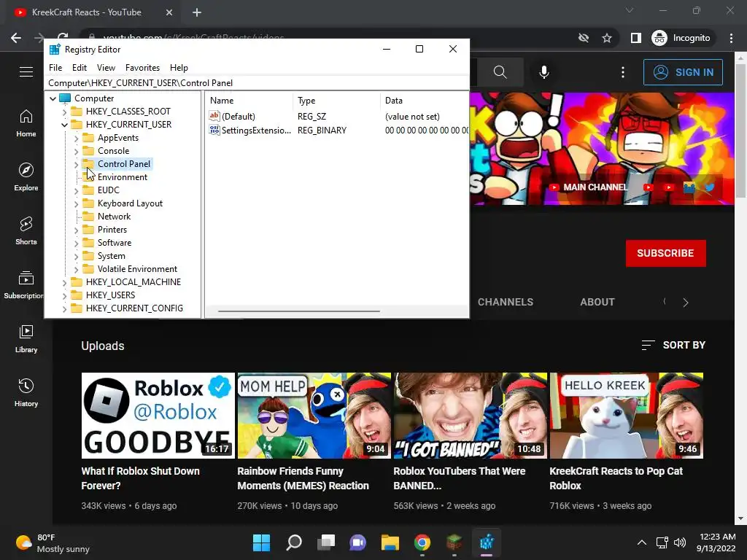The image size is (747, 560).
Task: Expand HKEY_CURRENT_CONFIG key
Action: coord(64,308)
